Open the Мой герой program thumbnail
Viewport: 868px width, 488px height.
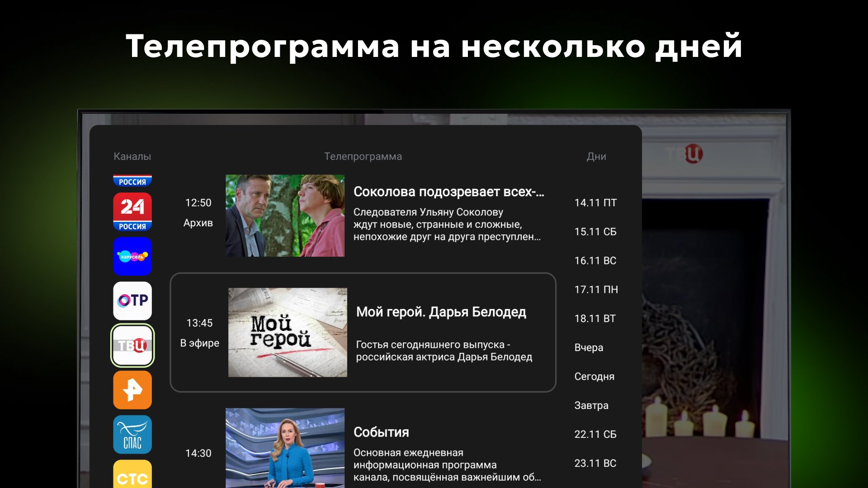pos(288,332)
